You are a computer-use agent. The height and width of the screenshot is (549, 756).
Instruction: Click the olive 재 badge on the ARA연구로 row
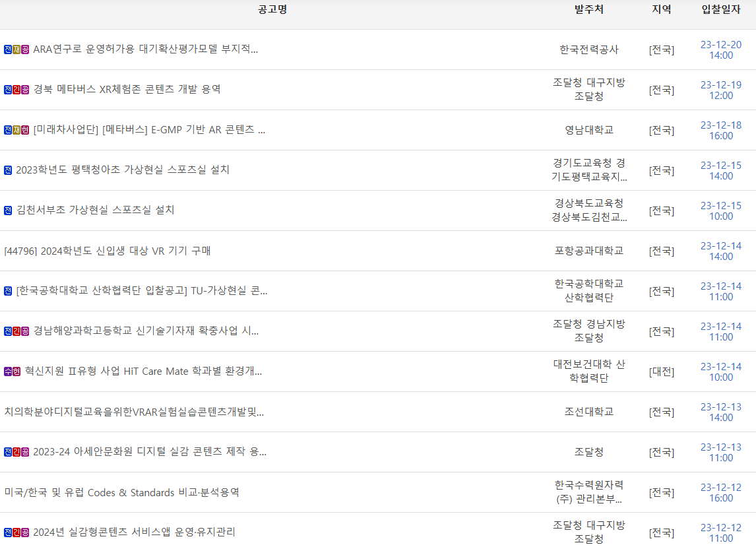pyautogui.click(x=16, y=49)
